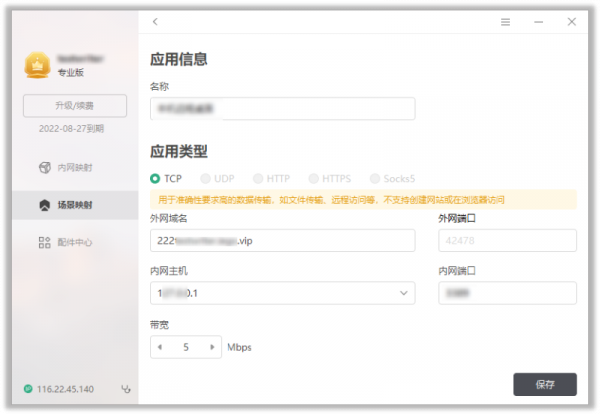Open the 内网映射 menu item
600x414 pixels.
[x=80, y=167]
